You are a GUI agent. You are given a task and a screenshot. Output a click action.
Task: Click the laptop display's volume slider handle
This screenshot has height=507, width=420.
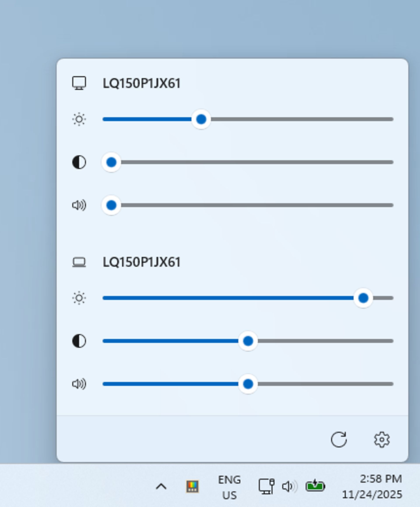click(248, 384)
